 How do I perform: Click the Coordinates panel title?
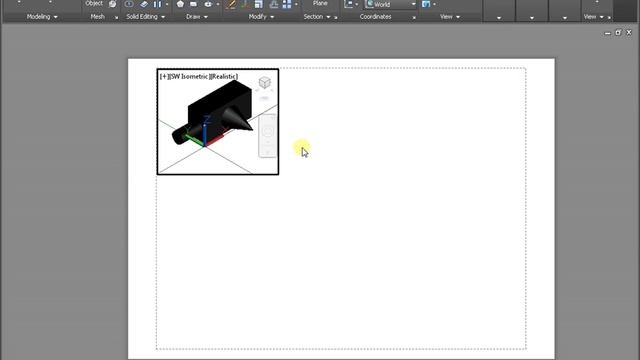376,17
